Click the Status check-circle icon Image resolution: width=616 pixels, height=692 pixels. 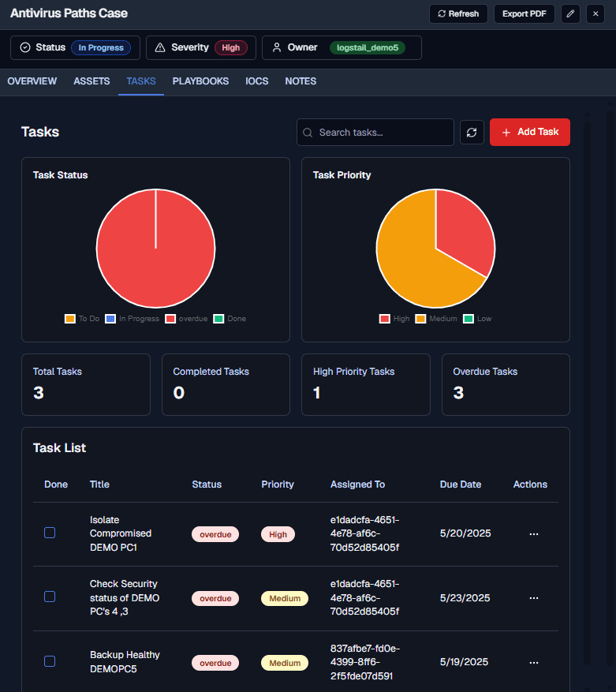click(25, 47)
